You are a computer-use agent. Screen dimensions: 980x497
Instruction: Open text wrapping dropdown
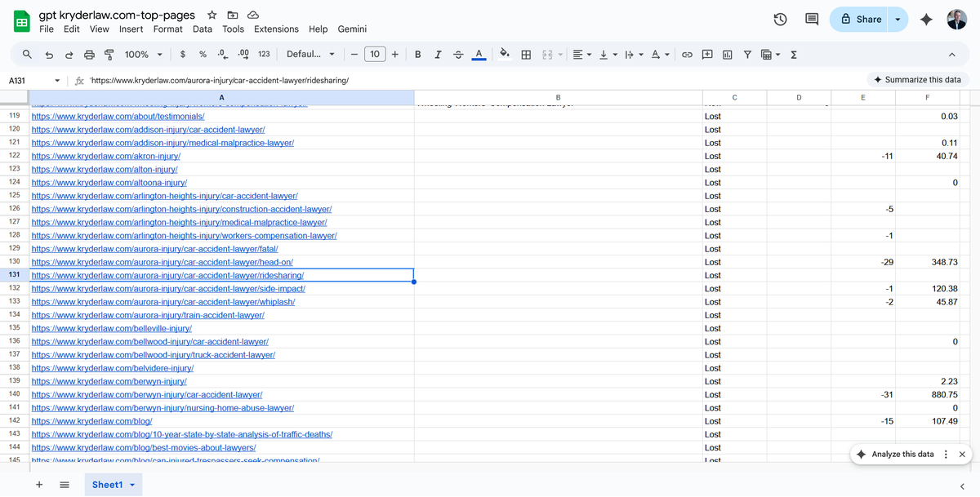[x=633, y=55]
